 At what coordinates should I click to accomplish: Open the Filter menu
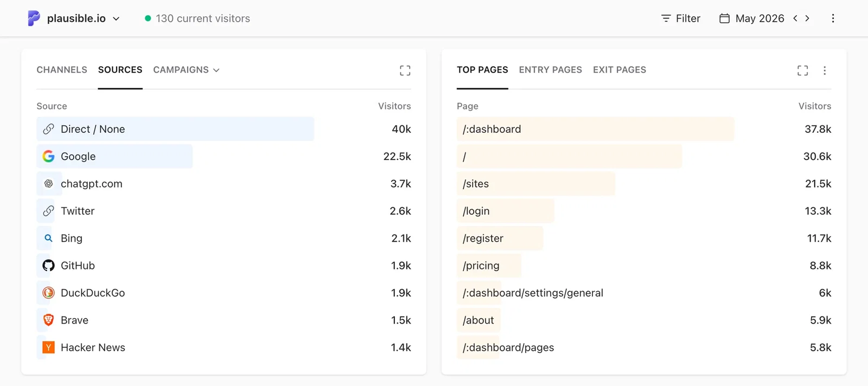click(681, 18)
